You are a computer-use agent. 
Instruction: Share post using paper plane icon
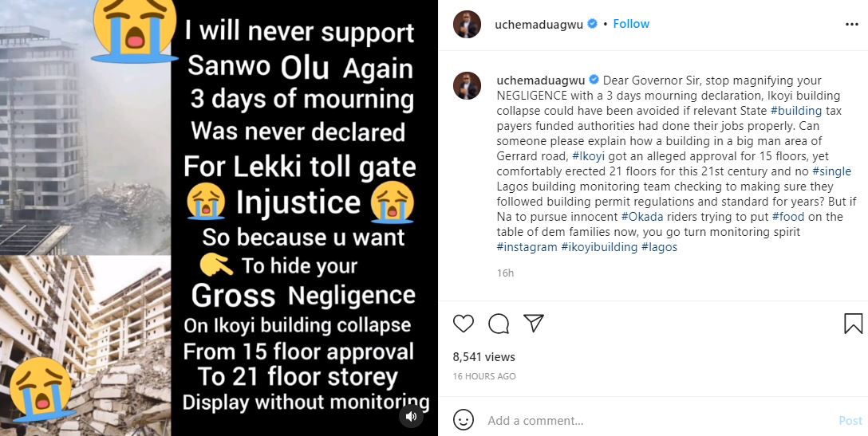pos(534,323)
